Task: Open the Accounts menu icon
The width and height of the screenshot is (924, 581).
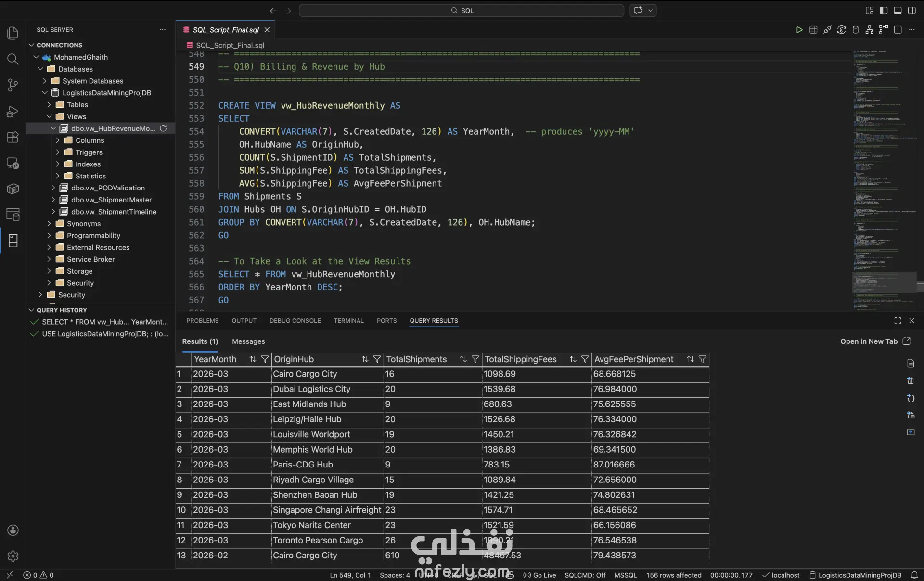Action: pyautogui.click(x=13, y=530)
